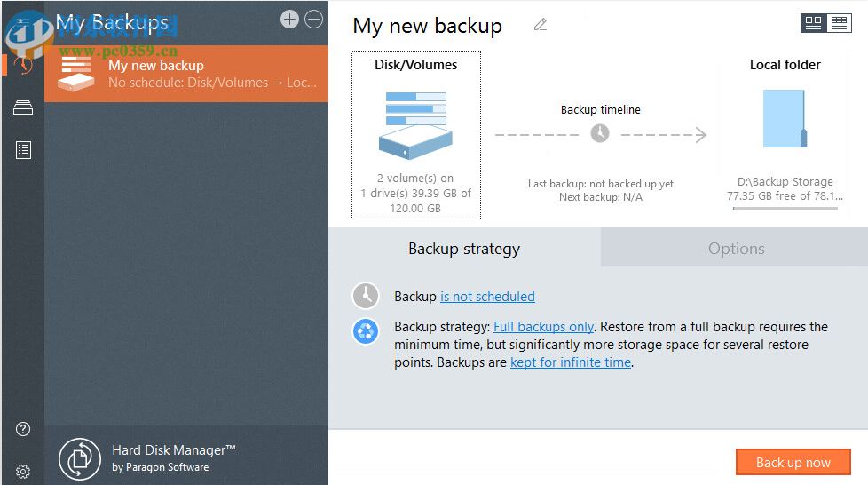Switch to the Options tab
The image size is (868, 485).
coord(735,249)
